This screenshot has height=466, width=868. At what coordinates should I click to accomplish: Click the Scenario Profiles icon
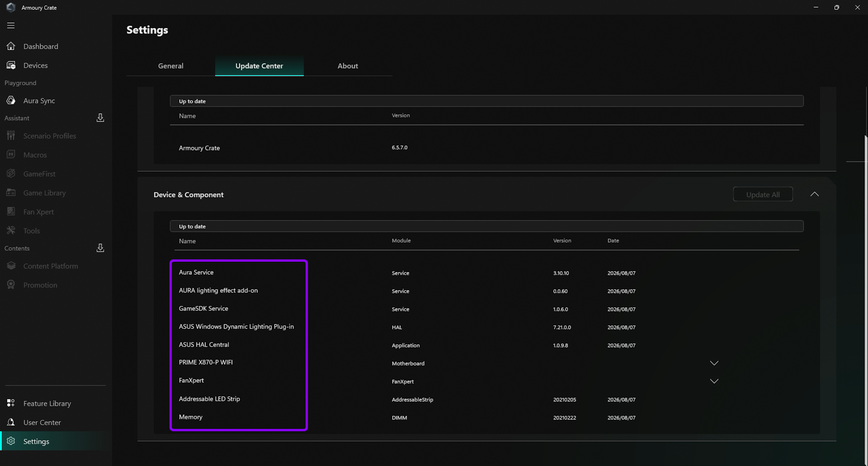pyautogui.click(x=11, y=136)
